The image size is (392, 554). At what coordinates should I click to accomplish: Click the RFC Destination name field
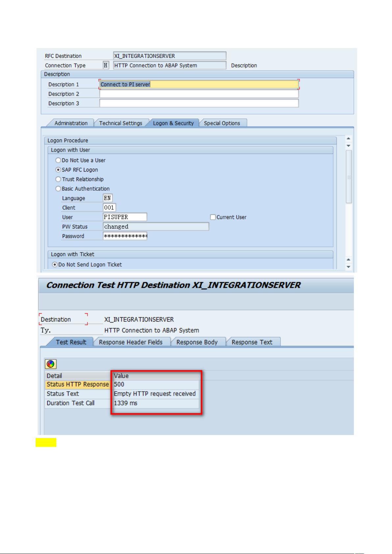(x=170, y=56)
